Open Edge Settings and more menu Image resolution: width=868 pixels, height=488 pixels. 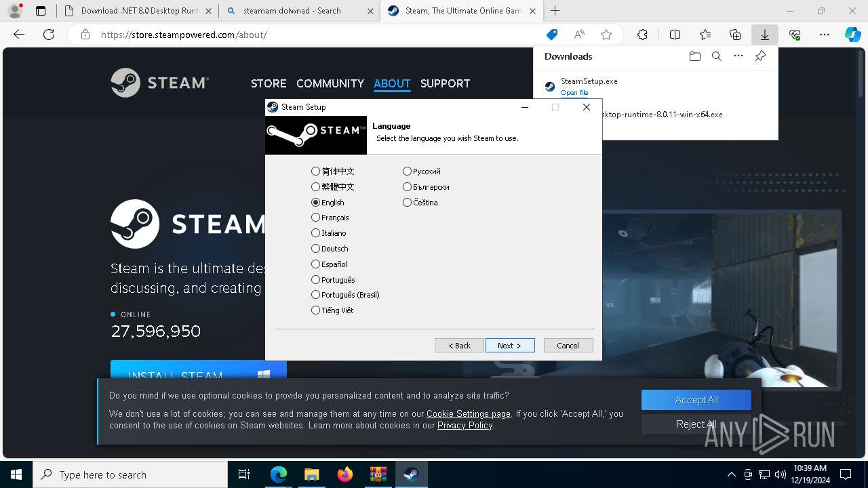(825, 35)
